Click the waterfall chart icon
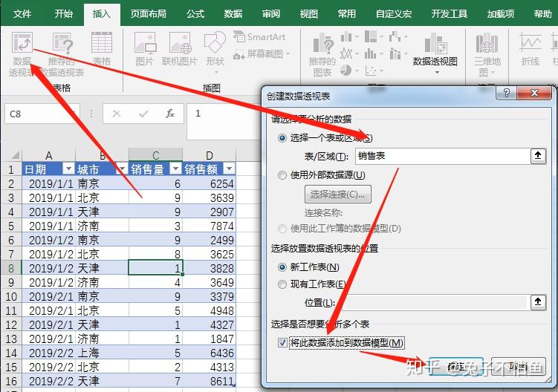 (395, 36)
